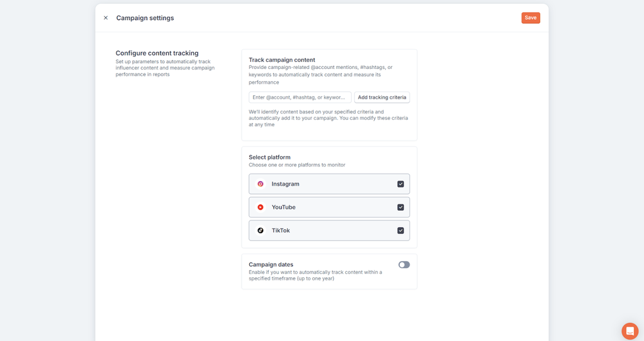Viewport: 644px width, 341px height.
Task: Click the Campaign settings title
Action: pyautogui.click(x=145, y=18)
